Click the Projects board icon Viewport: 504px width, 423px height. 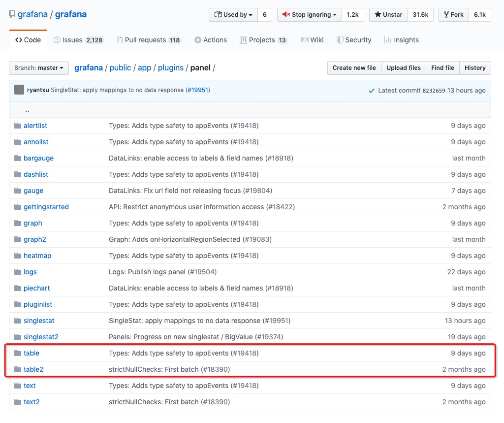click(243, 40)
